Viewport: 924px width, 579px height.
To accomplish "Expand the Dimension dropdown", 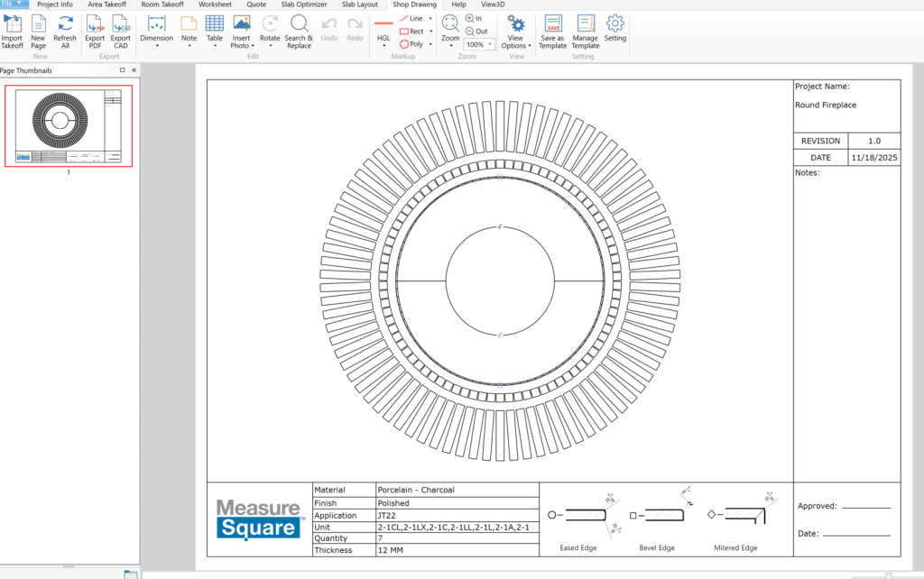I will coord(156,45).
